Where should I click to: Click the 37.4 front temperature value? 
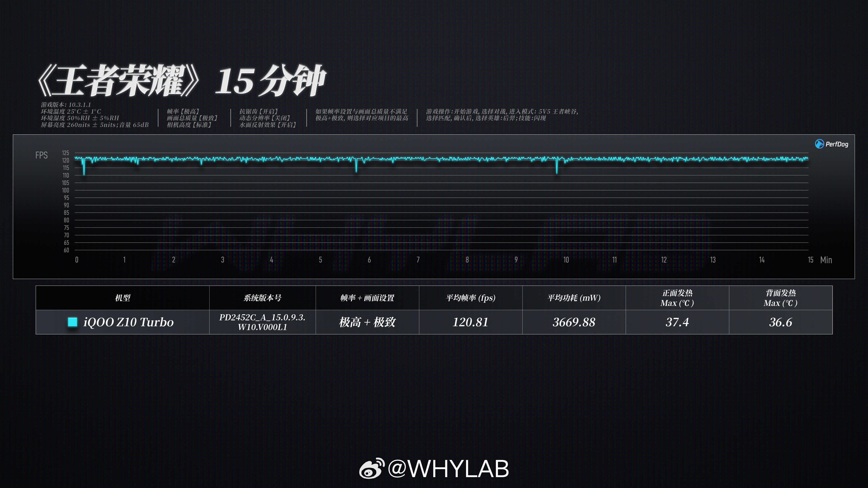(677, 322)
